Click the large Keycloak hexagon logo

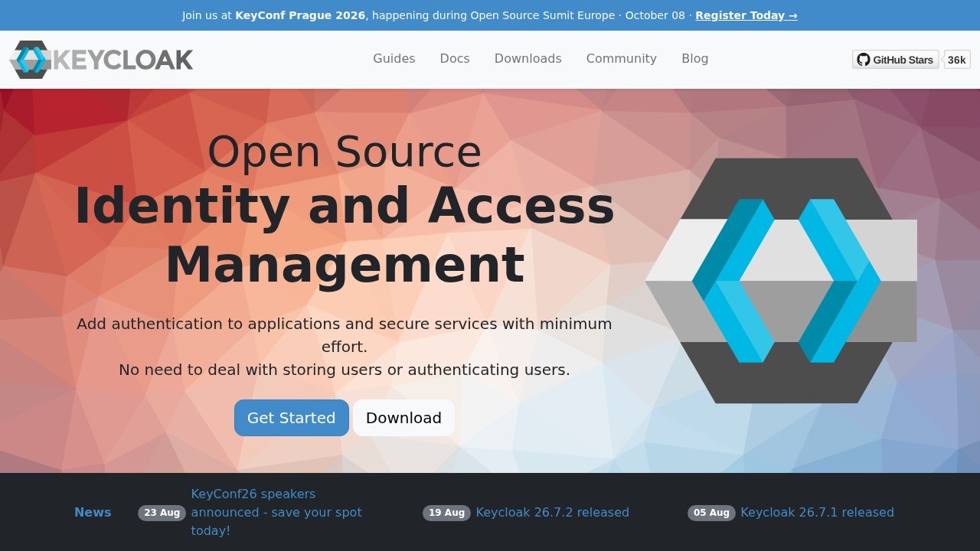(x=781, y=281)
